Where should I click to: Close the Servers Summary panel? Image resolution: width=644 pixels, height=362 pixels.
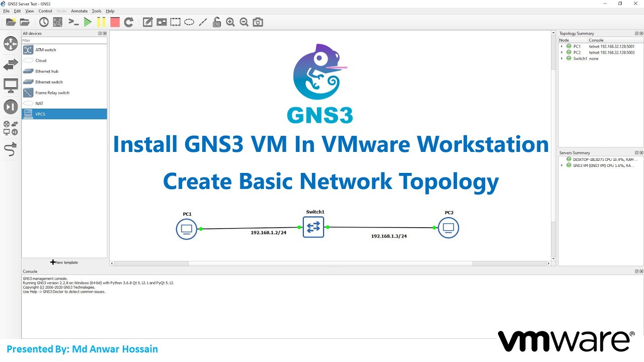641,152
